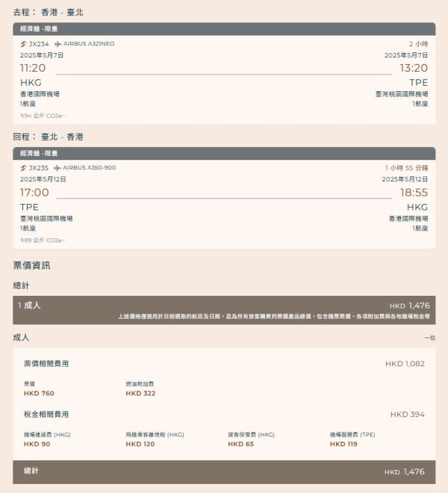The image size is (448, 493).
Task: Click 2025年5月7日 date above 11:20
Action: 42,55
